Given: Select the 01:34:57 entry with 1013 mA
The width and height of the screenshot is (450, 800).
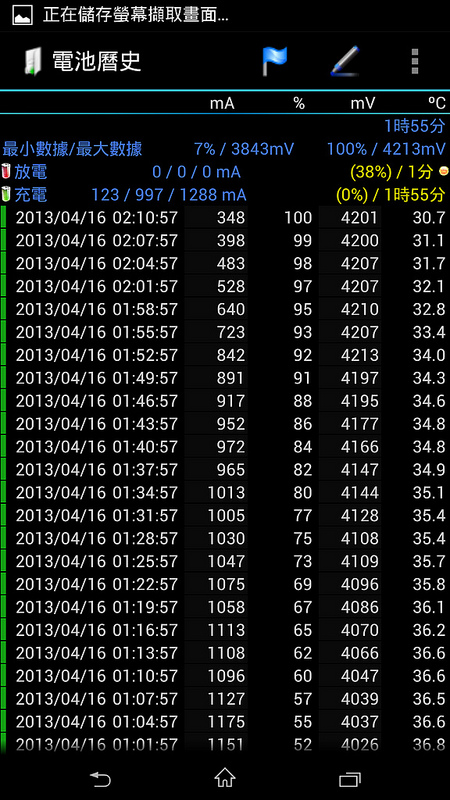Looking at the screenshot, I should pos(225,493).
